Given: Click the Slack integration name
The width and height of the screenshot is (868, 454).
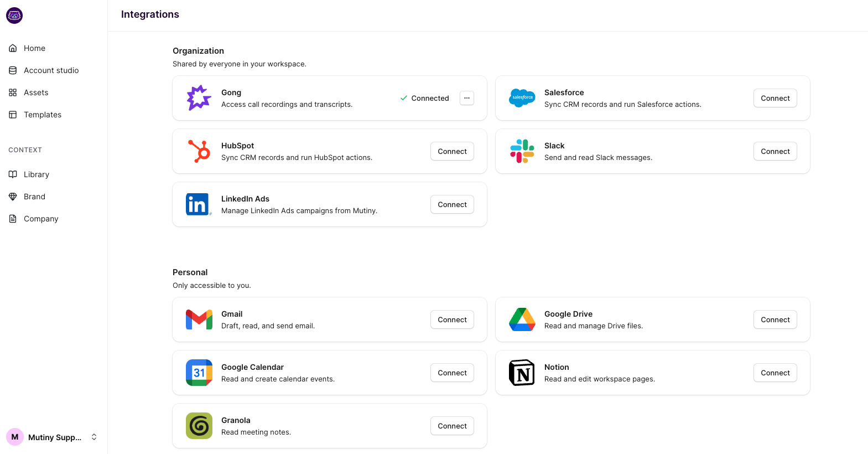Looking at the screenshot, I should click(554, 146).
